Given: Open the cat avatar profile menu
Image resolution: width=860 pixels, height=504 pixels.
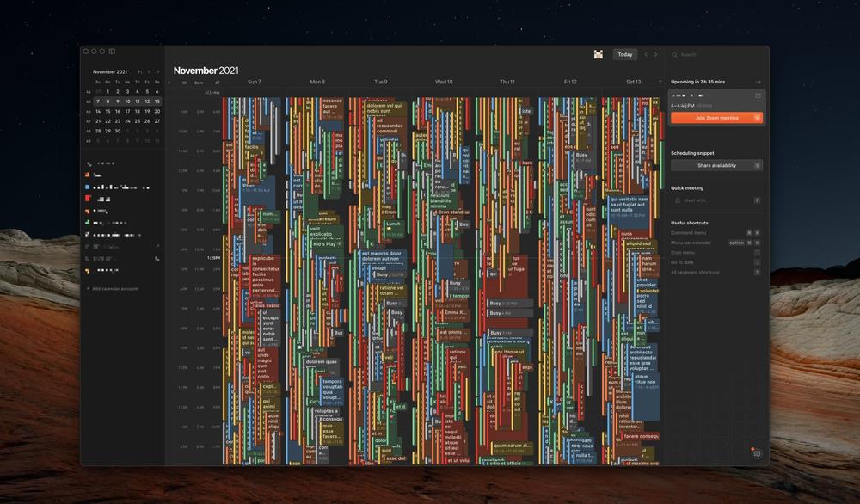Looking at the screenshot, I should coord(599,54).
